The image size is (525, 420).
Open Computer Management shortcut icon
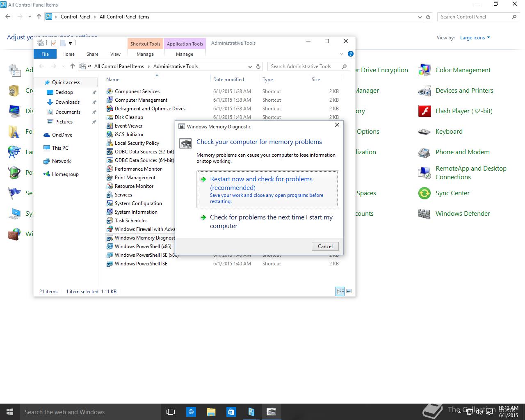110,100
